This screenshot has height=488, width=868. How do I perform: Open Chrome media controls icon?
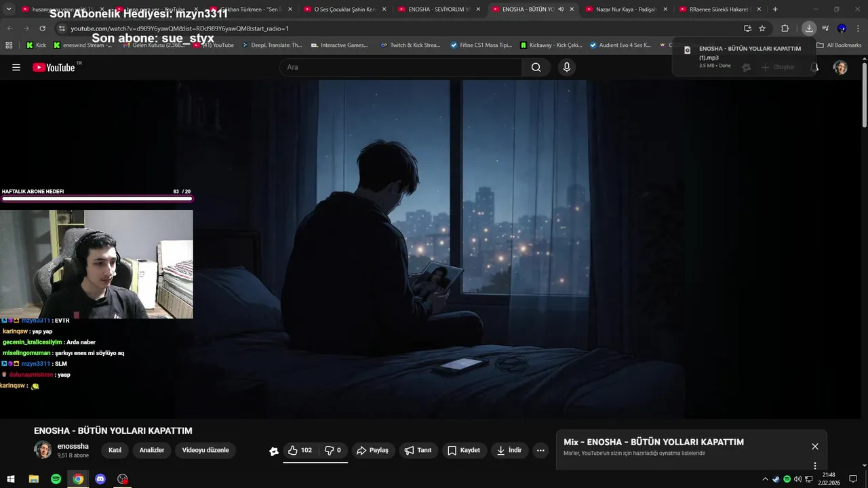825,28
